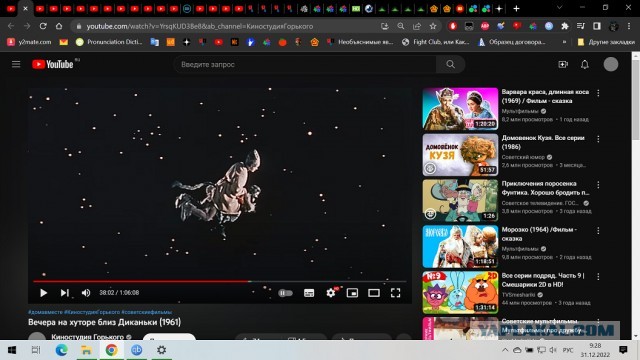This screenshot has height=360, width=640.
Task: Open Chrome three-dot menu
Action: 629,26
